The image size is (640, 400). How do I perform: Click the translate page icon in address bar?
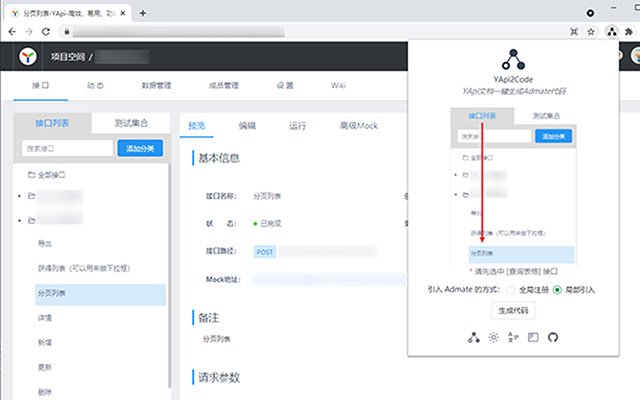[x=574, y=31]
